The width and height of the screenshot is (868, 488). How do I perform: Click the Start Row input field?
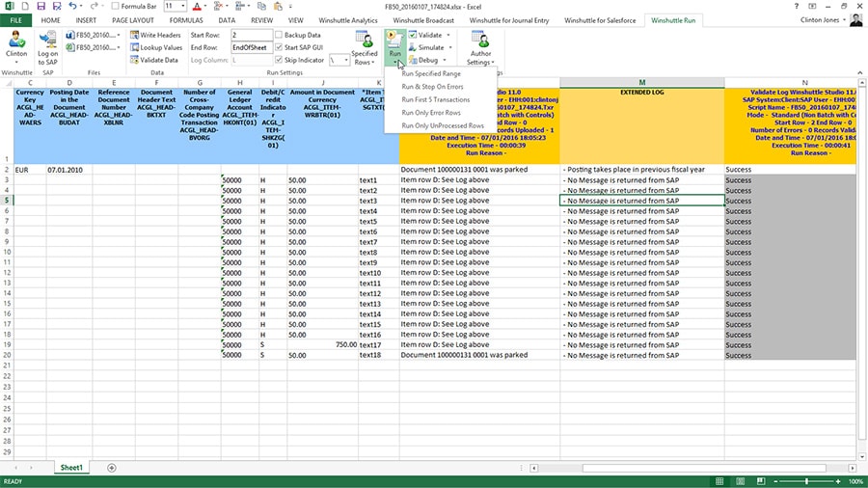[x=251, y=35]
